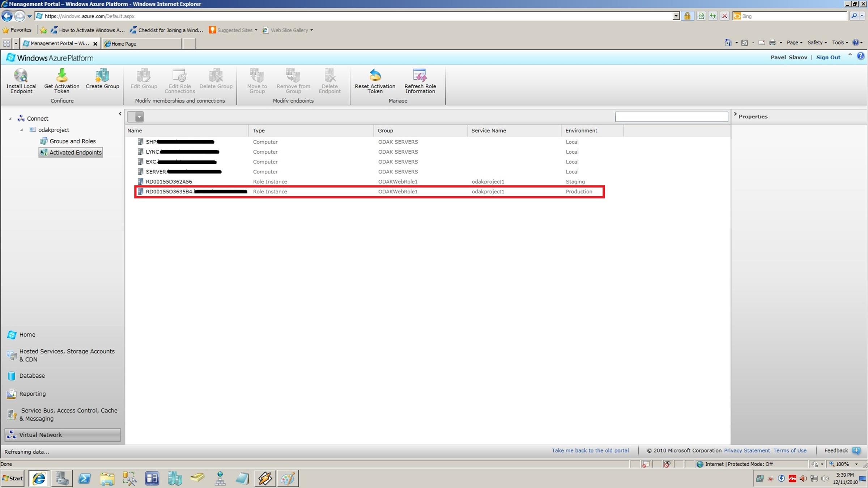Image resolution: width=868 pixels, height=488 pixels.
Task: Click the Stop loading X button
Action: click(724, 16)
